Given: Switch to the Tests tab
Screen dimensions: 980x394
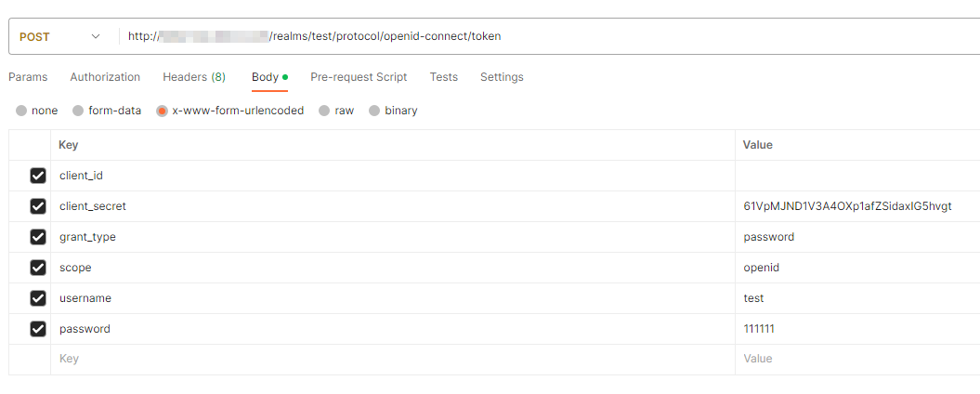Looking at the screenshot, I should pos(443,77).
